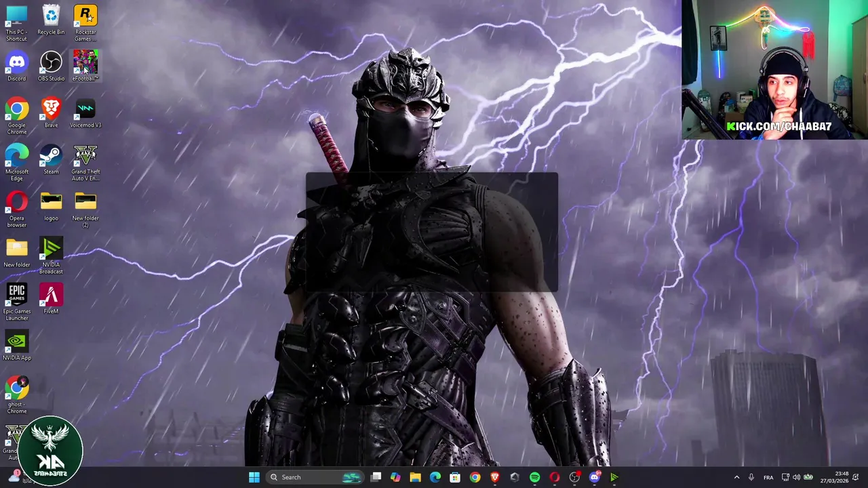Select the Google Chrome desktop icon
This screenshot has width=868, height=488.
[x=16, y=116]
